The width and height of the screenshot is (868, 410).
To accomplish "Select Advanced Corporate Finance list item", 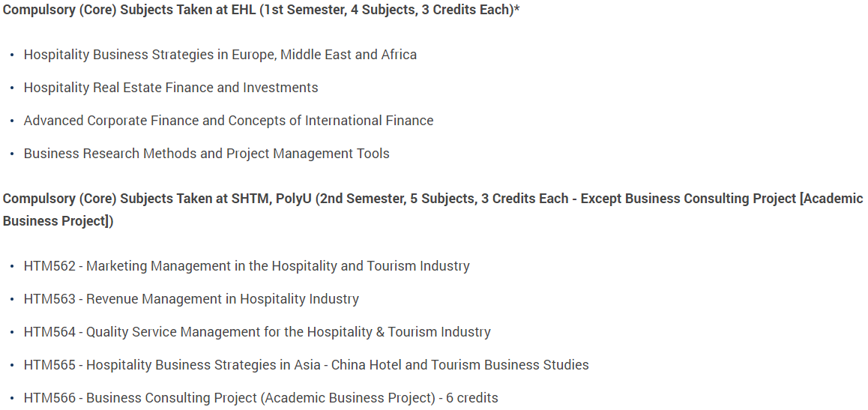I will pos(229,121).
